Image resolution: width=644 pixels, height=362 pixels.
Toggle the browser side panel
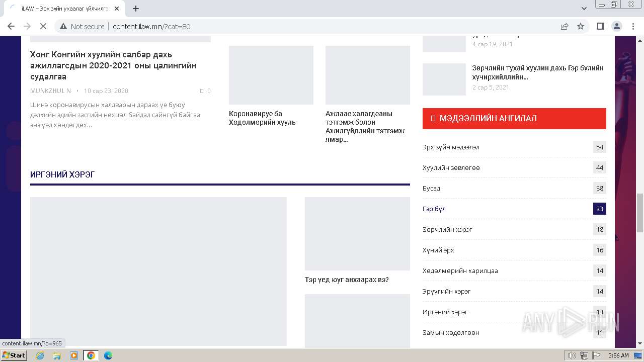[601, 27]
